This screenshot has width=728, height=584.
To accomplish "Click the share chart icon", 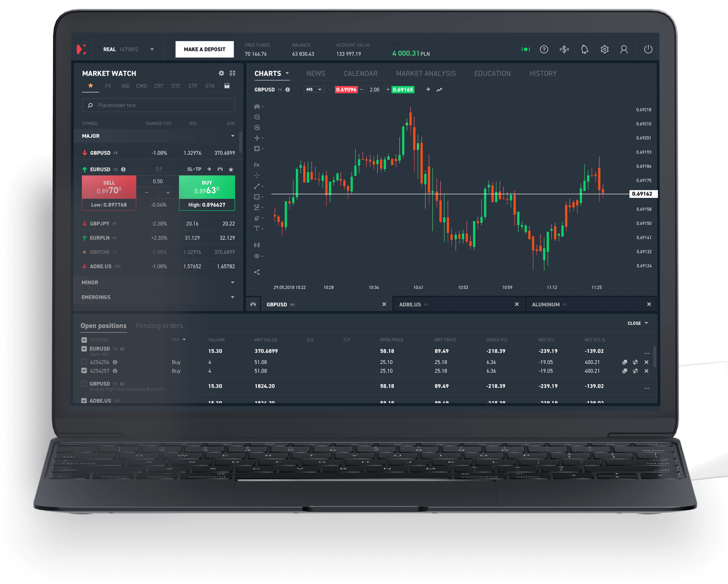I will pos(257,272).
